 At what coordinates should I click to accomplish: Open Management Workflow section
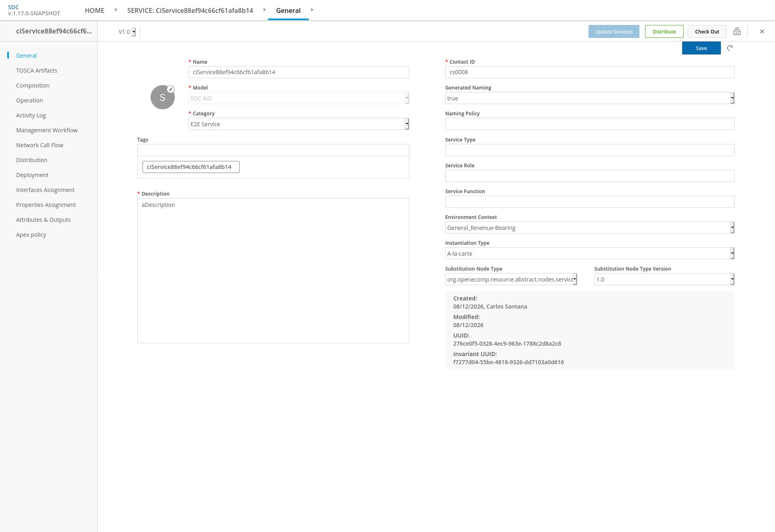[47, 130]
